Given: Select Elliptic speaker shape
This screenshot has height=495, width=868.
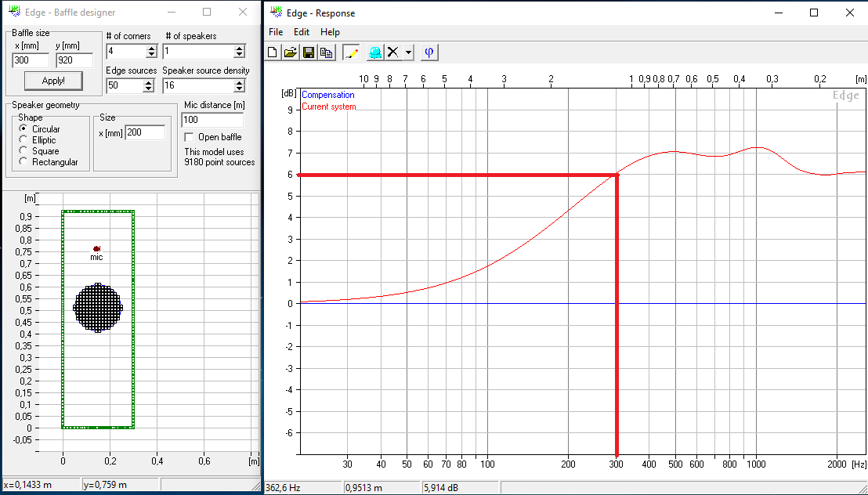Looking at the screenshot, I should coord(24,139).
